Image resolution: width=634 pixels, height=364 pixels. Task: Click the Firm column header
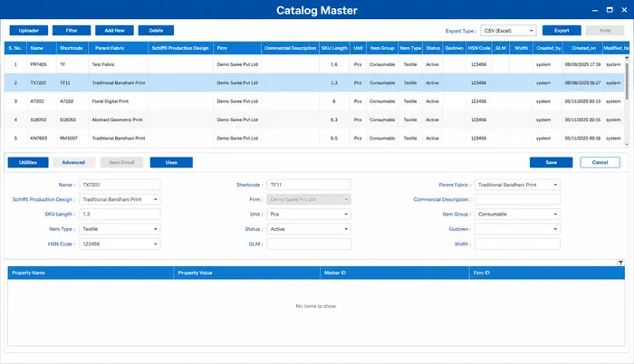pyautogui.click(x=237, y=48)
